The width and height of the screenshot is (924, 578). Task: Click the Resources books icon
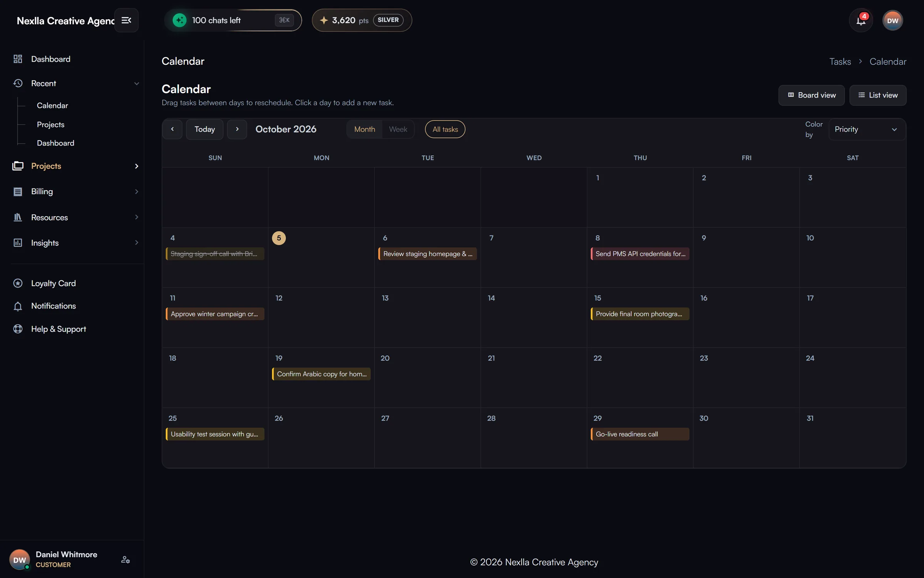coord(18,217)
